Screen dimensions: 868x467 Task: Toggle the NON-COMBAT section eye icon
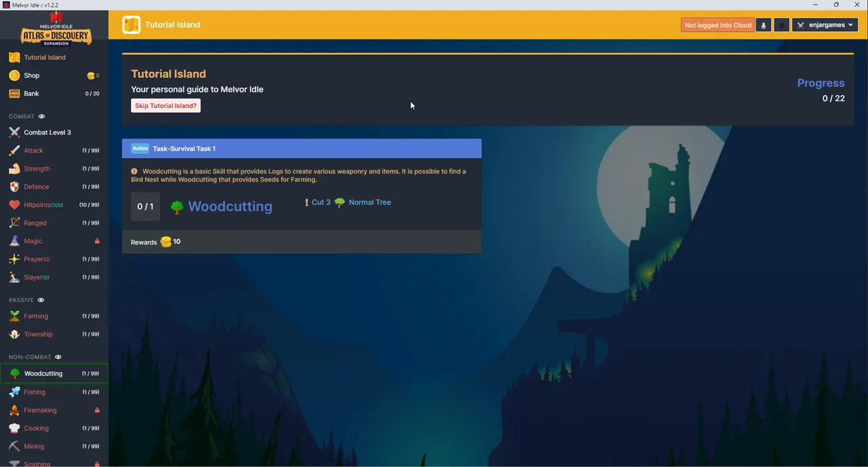pyautogui.click(x=58, y=357)
